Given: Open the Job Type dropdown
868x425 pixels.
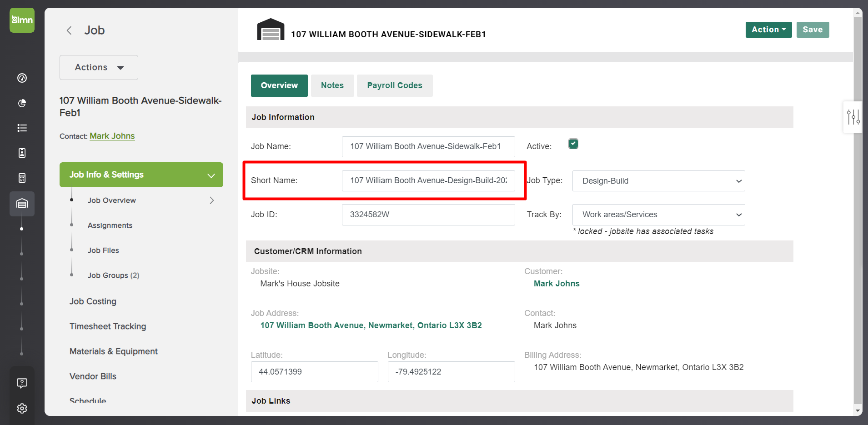Looking at the screenshot, I should point(658,181).
